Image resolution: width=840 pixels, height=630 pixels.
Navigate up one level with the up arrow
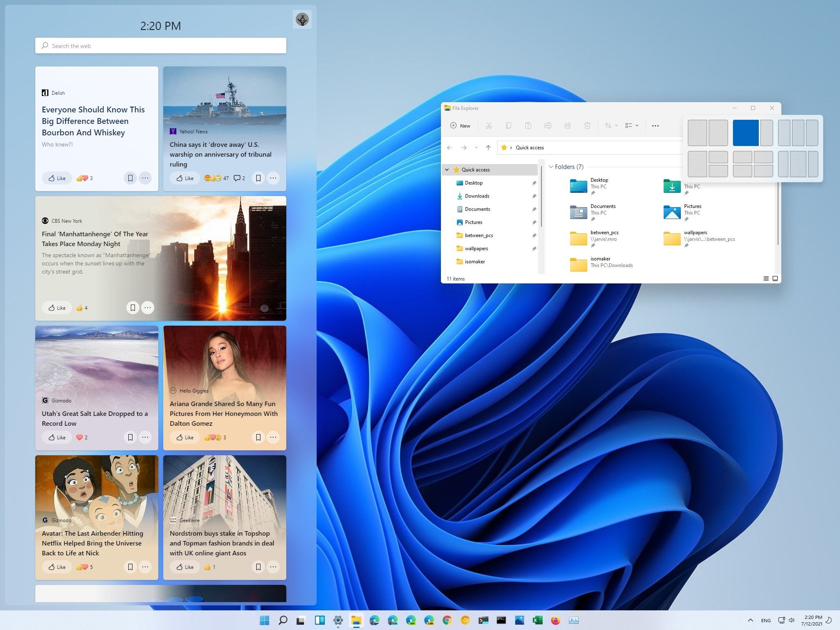488,148
